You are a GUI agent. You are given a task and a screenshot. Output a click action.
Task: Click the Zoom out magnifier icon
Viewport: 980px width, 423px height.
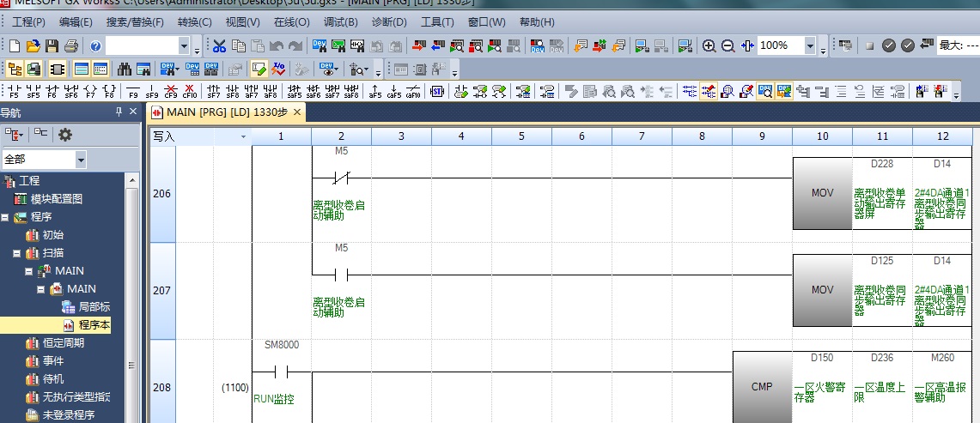click(727, 45)
